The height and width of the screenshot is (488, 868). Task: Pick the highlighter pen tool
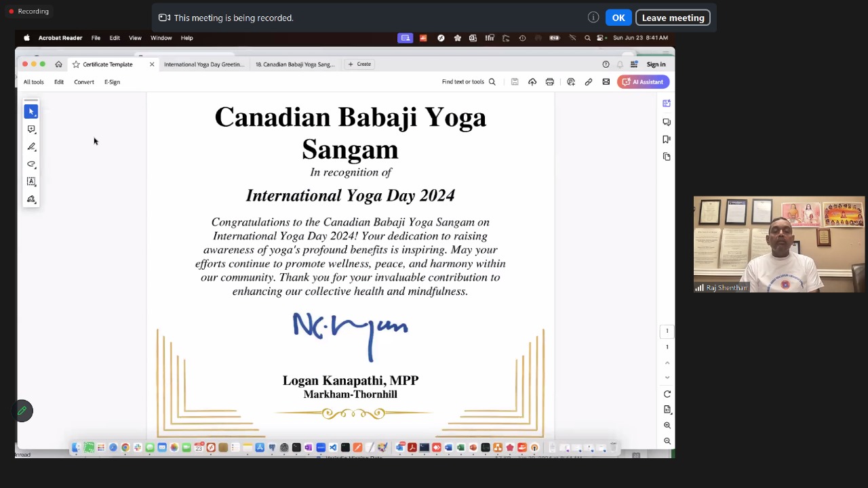click(31, 146)
